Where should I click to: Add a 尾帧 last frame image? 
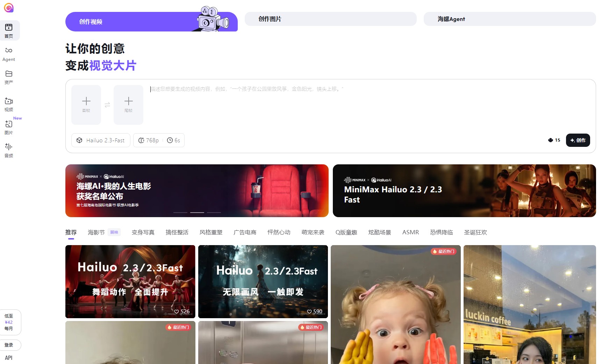(128, 105)
